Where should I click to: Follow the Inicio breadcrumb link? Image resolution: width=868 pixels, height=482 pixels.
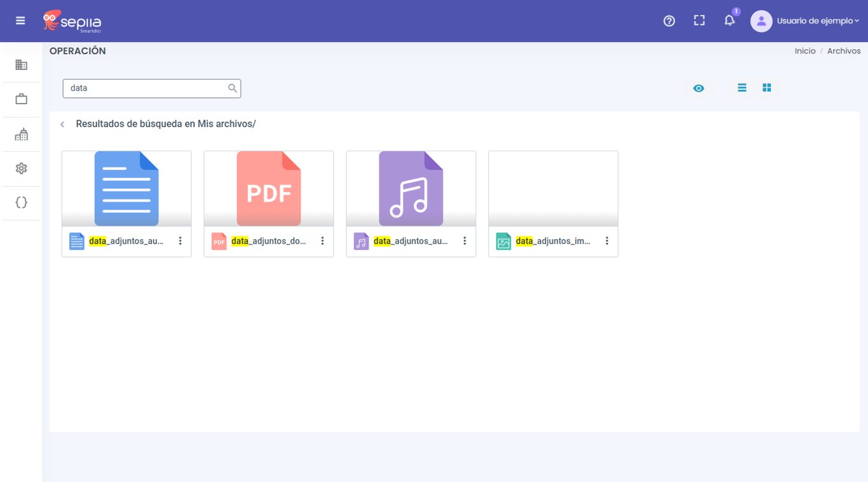(805, 51)
